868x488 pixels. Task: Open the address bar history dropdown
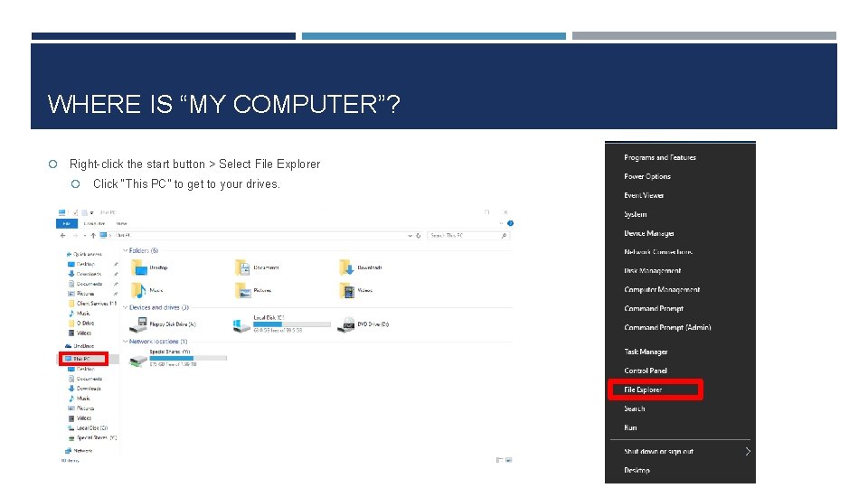pyautogui.click(x=410, y=236)
